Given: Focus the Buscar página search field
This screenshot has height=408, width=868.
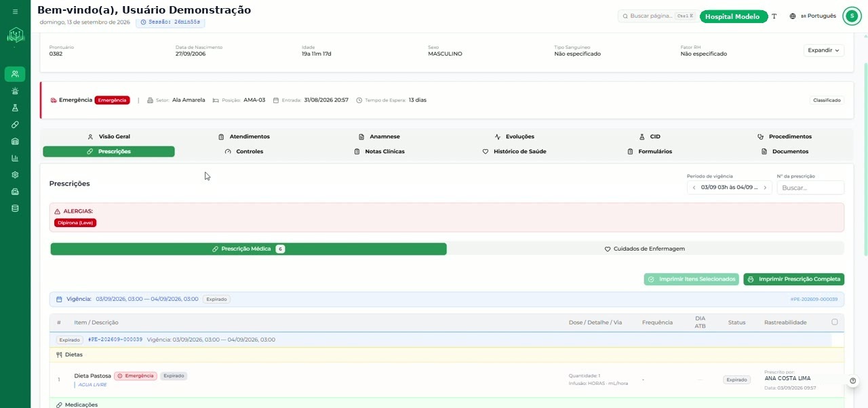Looking at the screenshot, I should pyautogui.click(x=657, y=16).
